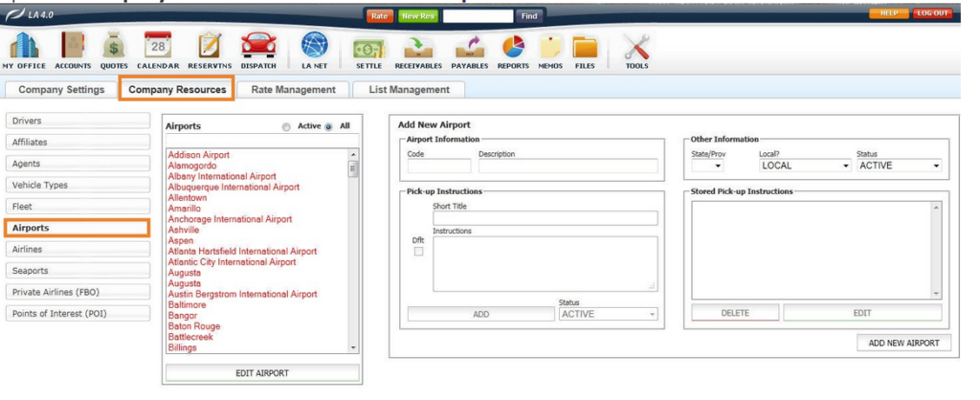Viewport: 980px width, 400px height.
Task: Expand the State/Prov dropdown
Action: [x=707, y=166]
